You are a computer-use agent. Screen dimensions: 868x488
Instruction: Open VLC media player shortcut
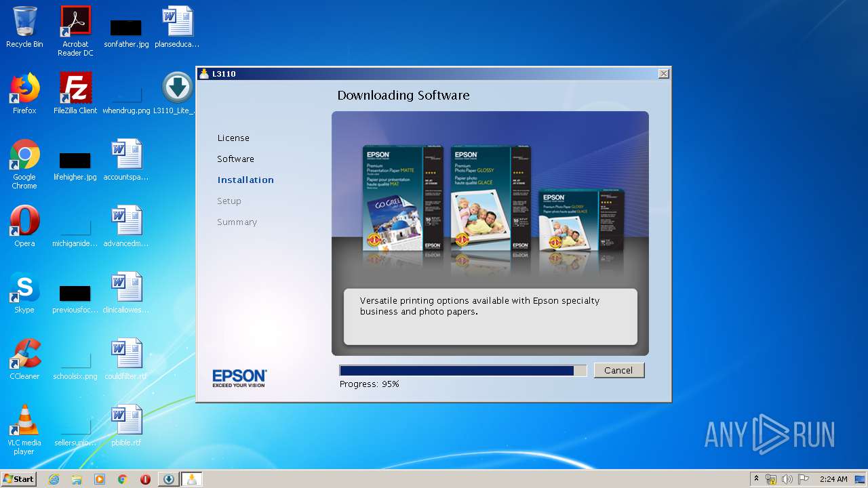[24, 430]
